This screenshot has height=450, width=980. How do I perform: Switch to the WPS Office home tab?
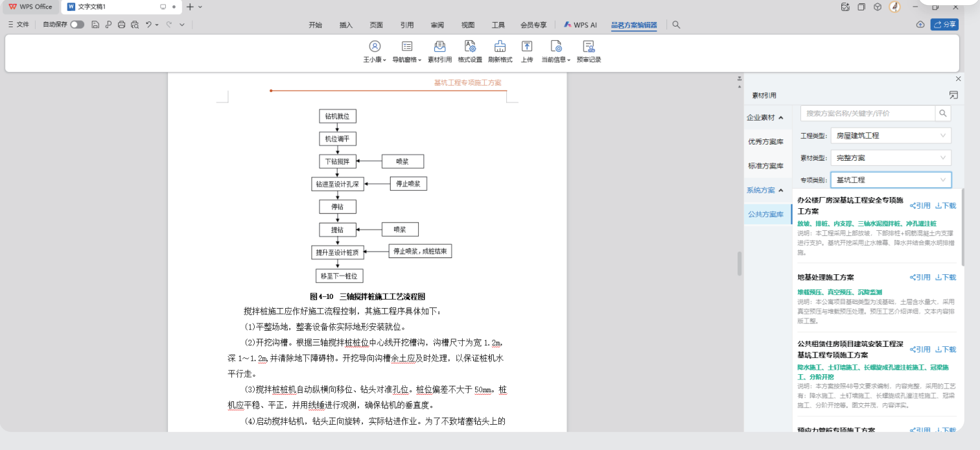tap(30, 6)
